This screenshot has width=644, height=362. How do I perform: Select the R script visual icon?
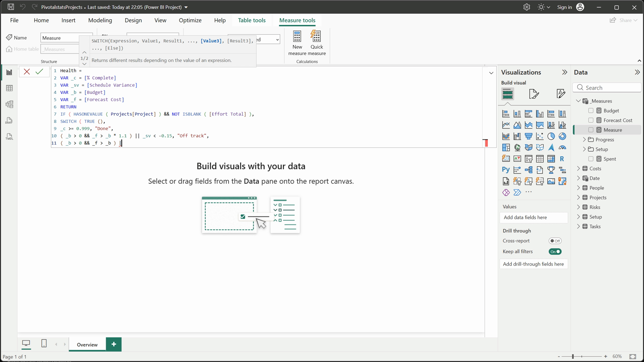(x=562, y=159)
